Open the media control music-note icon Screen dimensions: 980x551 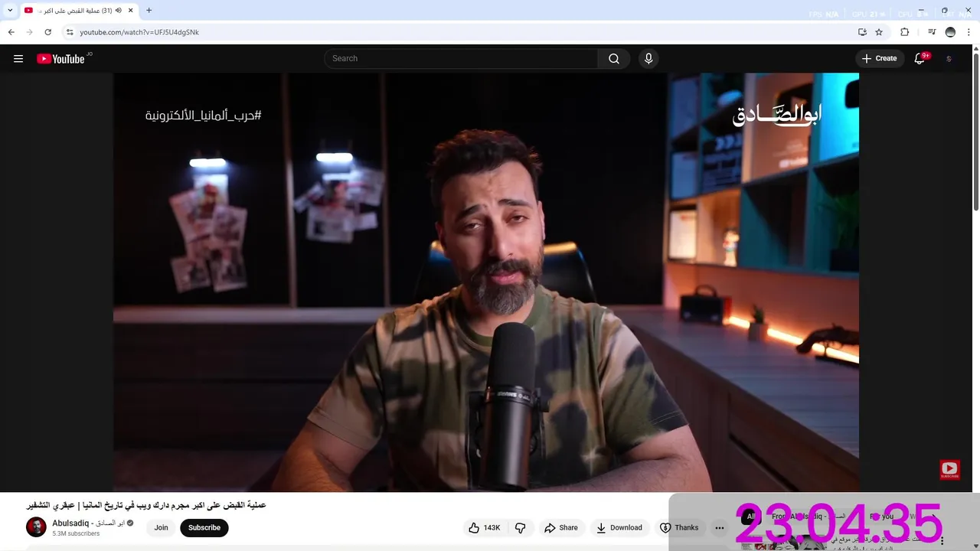coord(931,32)
